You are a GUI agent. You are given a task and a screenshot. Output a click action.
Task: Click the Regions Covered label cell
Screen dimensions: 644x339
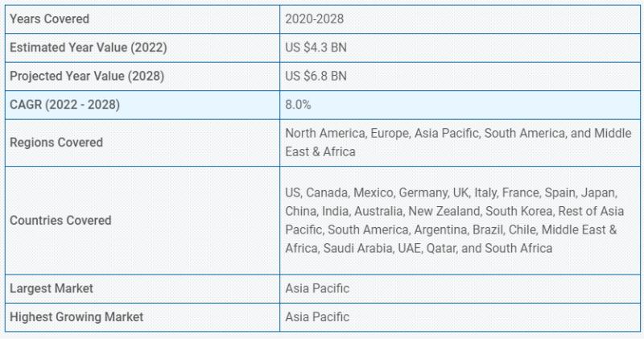pos(142,143)
